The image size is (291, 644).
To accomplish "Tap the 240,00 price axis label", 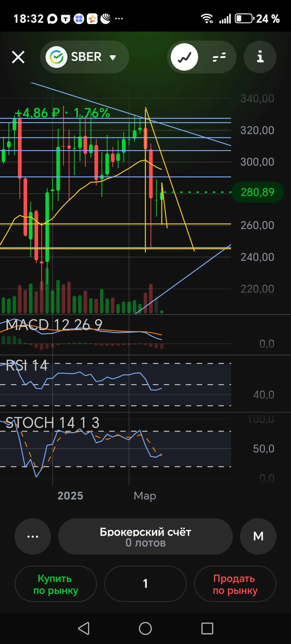I will pyautogui.click(x=257, y=257).
